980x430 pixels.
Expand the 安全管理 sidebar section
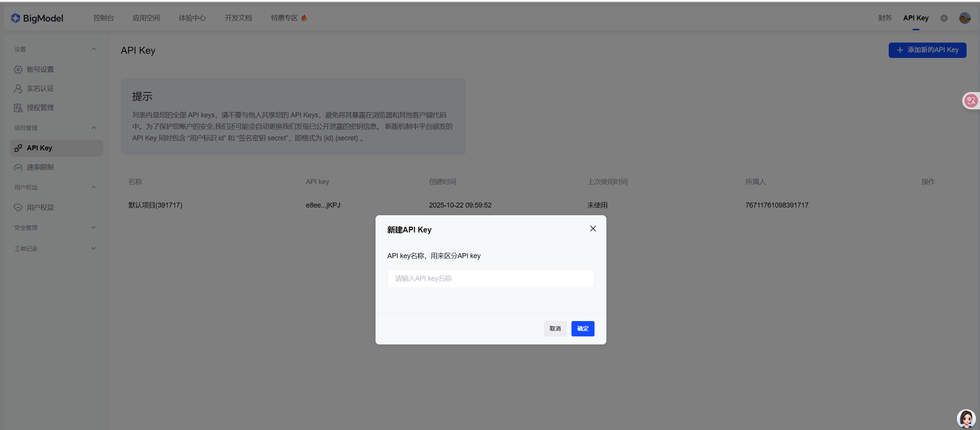94,227
